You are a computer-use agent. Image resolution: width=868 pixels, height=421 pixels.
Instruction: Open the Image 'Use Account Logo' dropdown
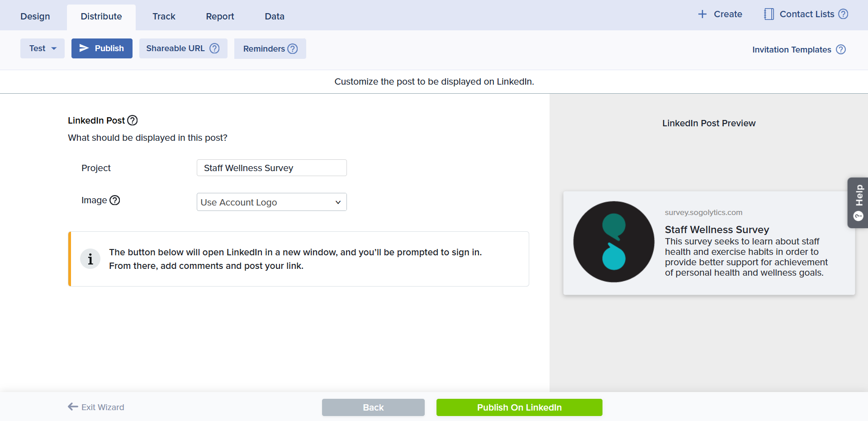(x=271, y=202)
